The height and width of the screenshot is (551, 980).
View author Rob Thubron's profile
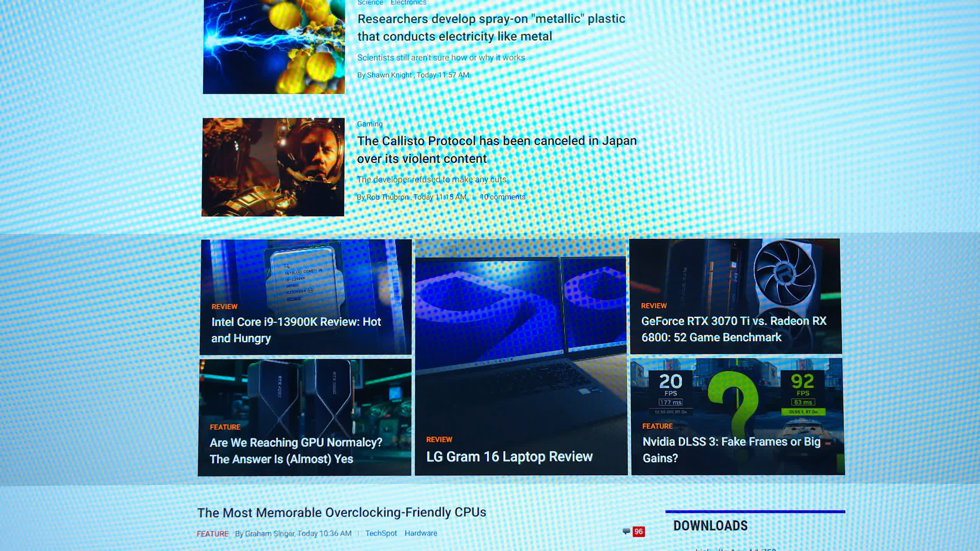[387, 197]
